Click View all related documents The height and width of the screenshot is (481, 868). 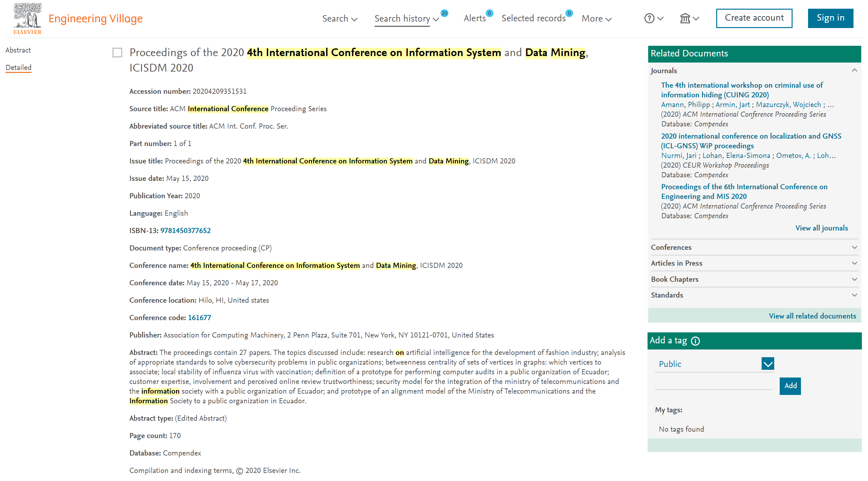[x=813, y=316]
